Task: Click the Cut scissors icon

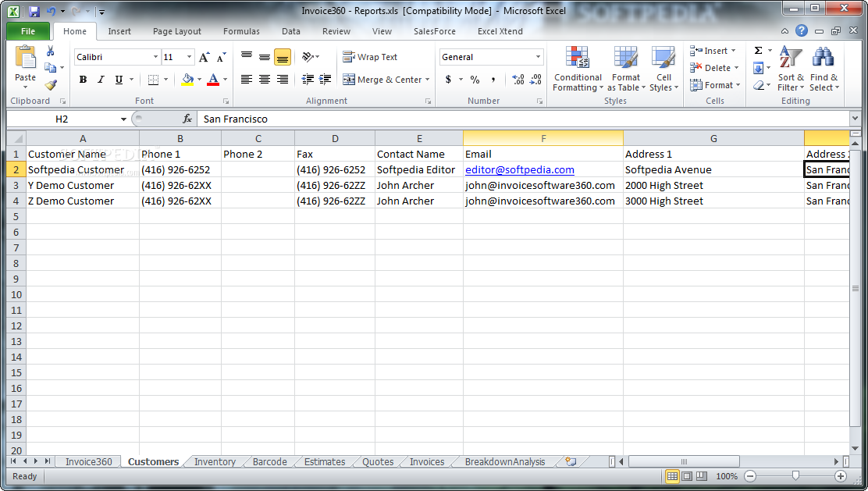Action: click(51, 52)
